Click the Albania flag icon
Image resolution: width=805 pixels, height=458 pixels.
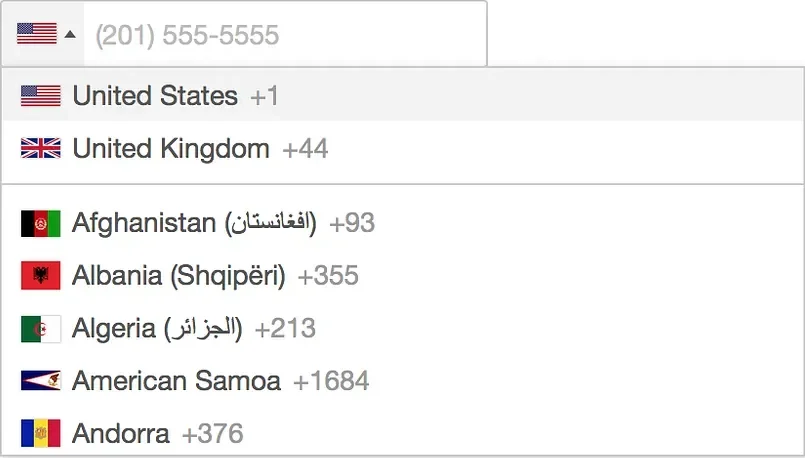point(41,276)
